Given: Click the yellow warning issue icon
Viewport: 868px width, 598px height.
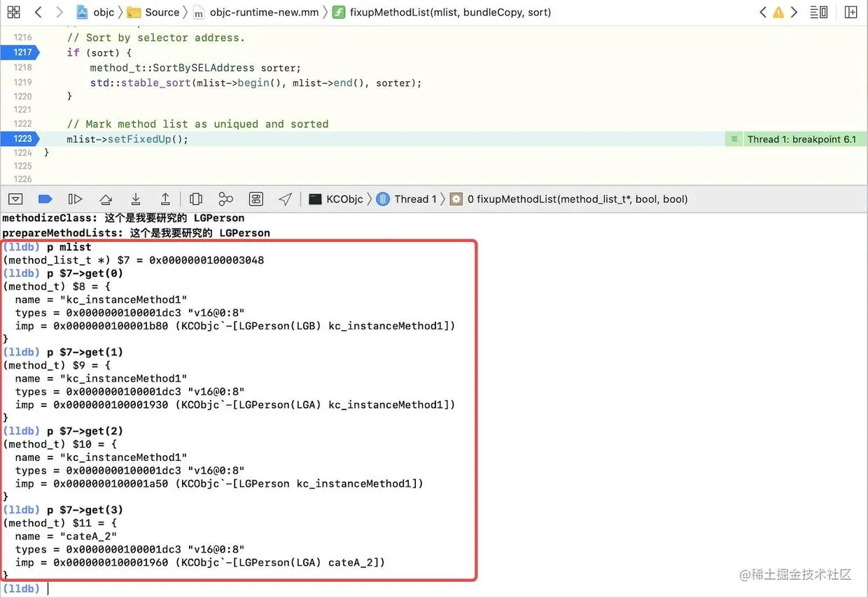Looking at the screenshot, I should click(x=778, y=12).
